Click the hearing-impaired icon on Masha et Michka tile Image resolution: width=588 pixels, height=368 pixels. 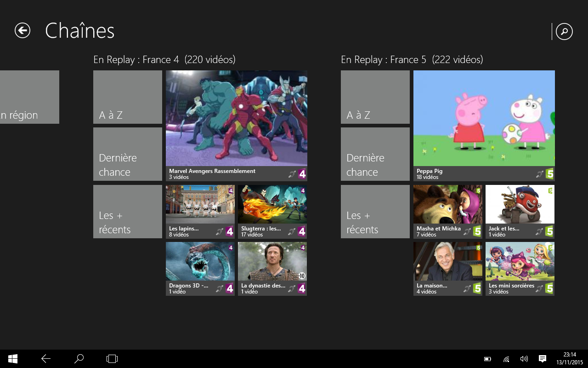coord(467,231)
